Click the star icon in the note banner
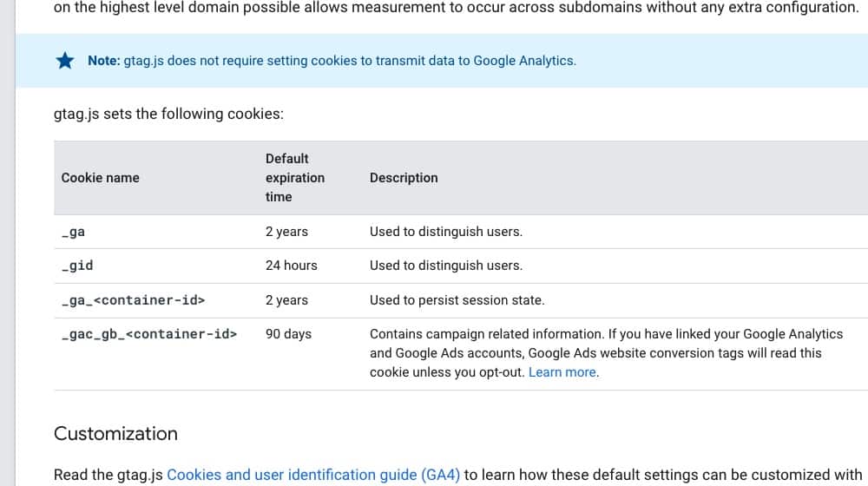Image resolution: width=868 pixels, height=486 pixels. 65,61
